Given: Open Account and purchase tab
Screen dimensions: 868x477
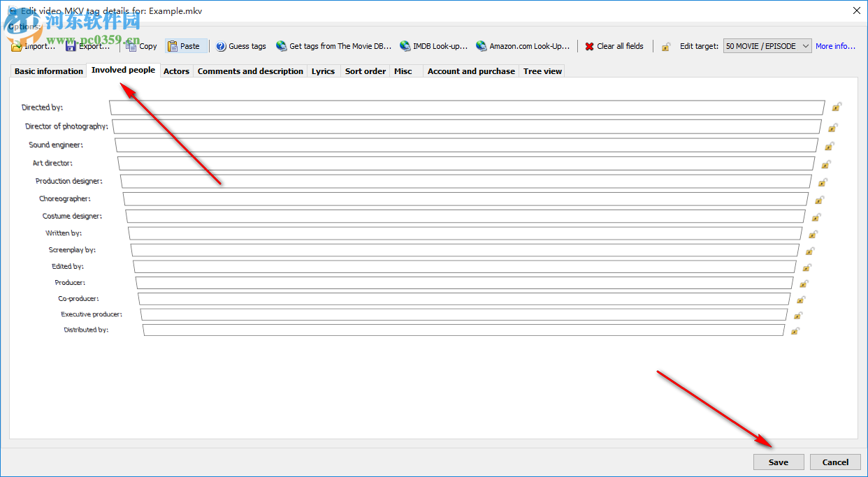Looking at the screenshot, I should (471, 71).
